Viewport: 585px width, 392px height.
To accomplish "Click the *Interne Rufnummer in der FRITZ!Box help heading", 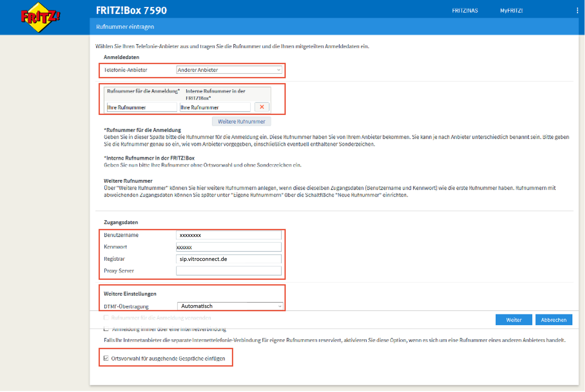I will [149, 158].
